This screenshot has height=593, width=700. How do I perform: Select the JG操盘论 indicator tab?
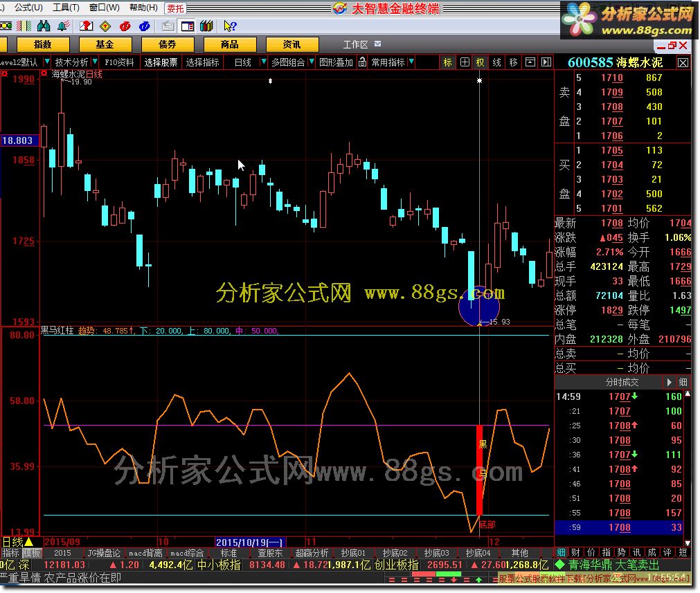[x=104, y=553]
